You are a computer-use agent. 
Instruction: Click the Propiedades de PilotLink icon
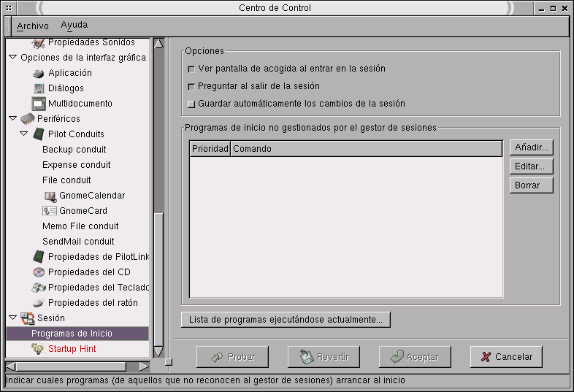(x=39, y=256)
